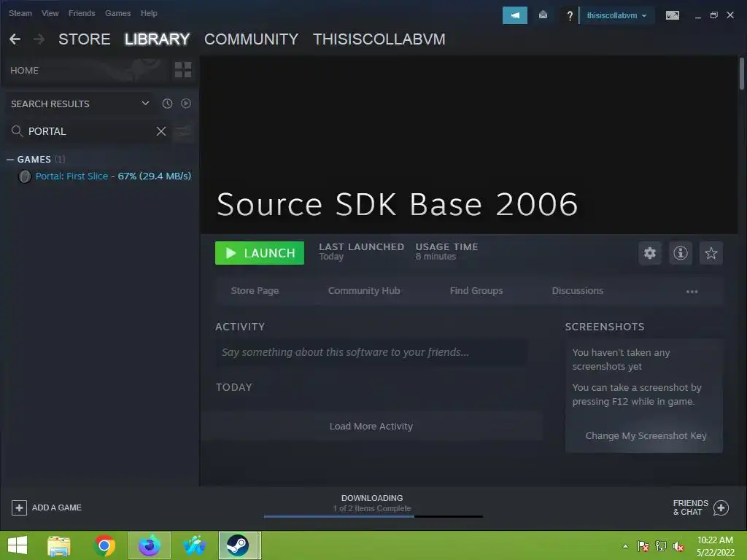Click the activity comment input field
Image resolution: width=747 pixels, height=560 pixels.
pos(371,352)
